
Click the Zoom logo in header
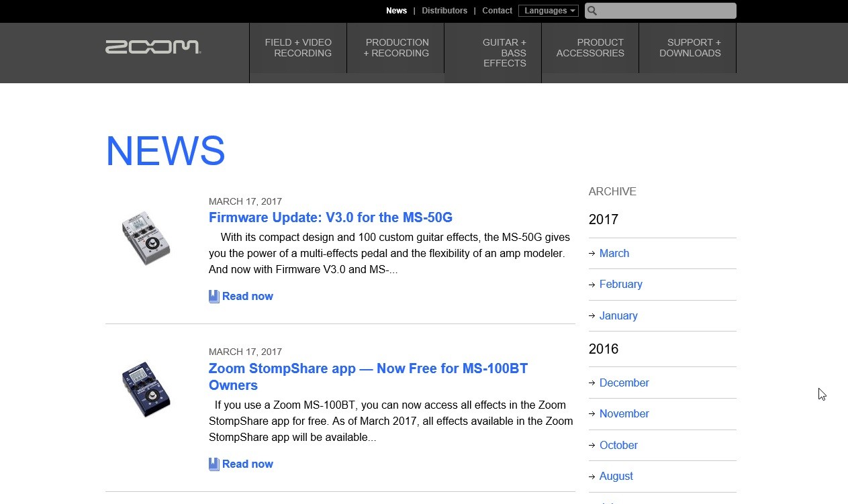tap(152, 47)
